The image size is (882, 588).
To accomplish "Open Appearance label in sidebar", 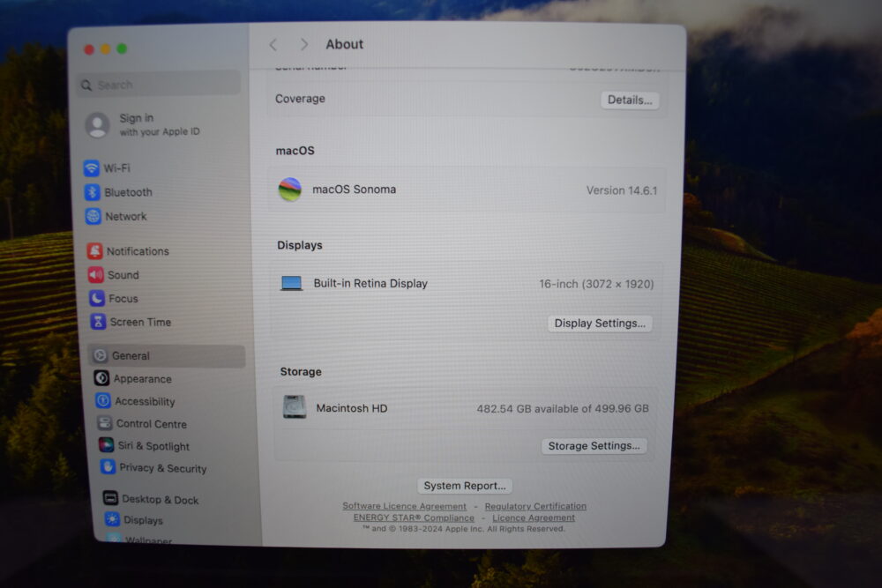I will click(142, 379).
